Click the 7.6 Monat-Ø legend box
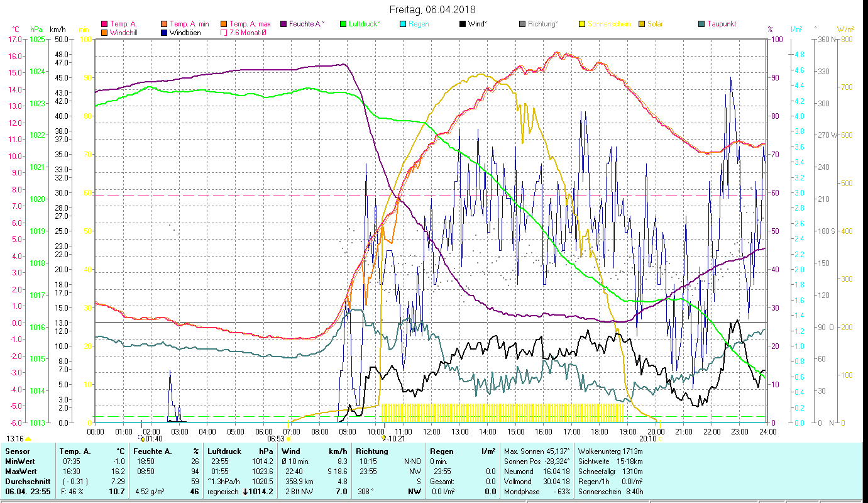Viewport: 868px width, 503px height. pyautogui.click(x=224, y=32)
